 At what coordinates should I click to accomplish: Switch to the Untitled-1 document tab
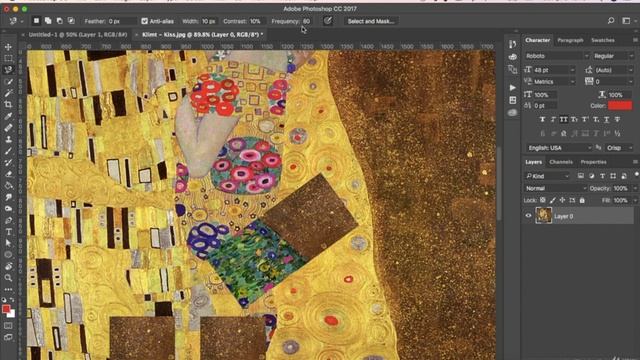coord(78,35)
